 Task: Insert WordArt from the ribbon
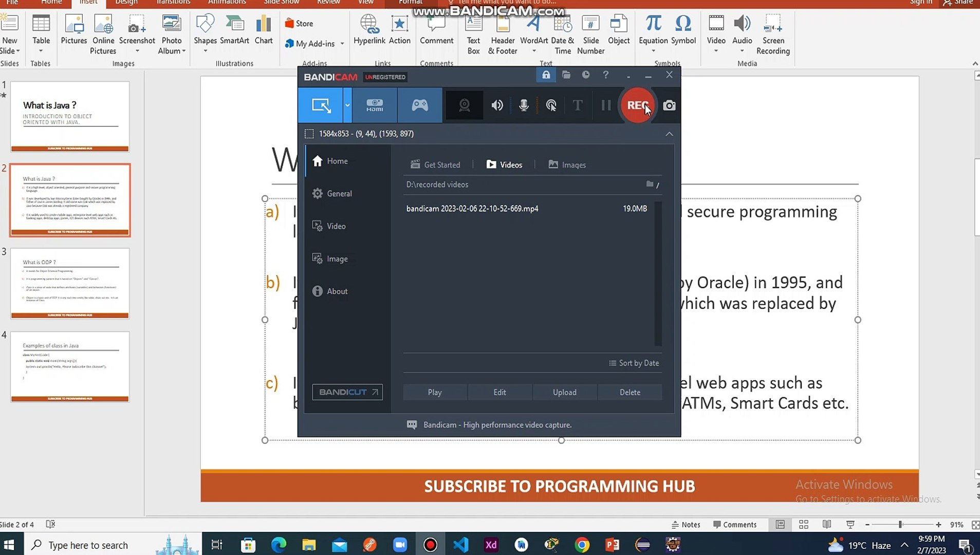(533, 31)
